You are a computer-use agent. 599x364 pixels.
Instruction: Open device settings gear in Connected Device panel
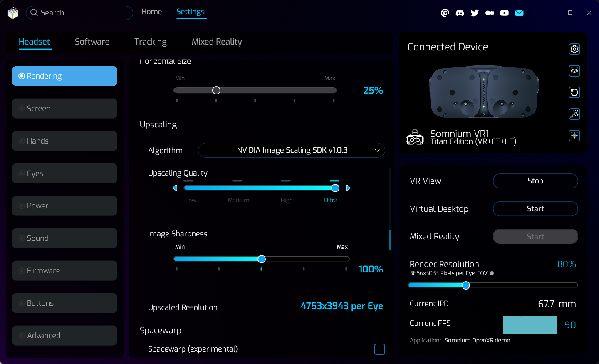pyautogui.click(x=574, y=49)
